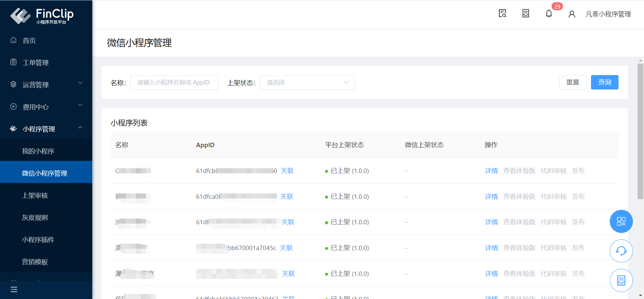The height and width of the screenshot is (299, 644).
Task: Open the 上架状态 dropdown
Action: (307, 82)
